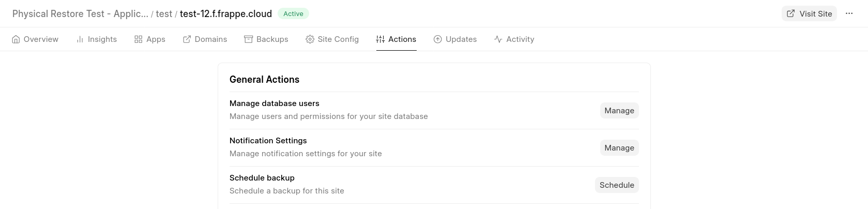Click the Apps grid icon
Screen dimensions: 868x209
tap(139, 39)
